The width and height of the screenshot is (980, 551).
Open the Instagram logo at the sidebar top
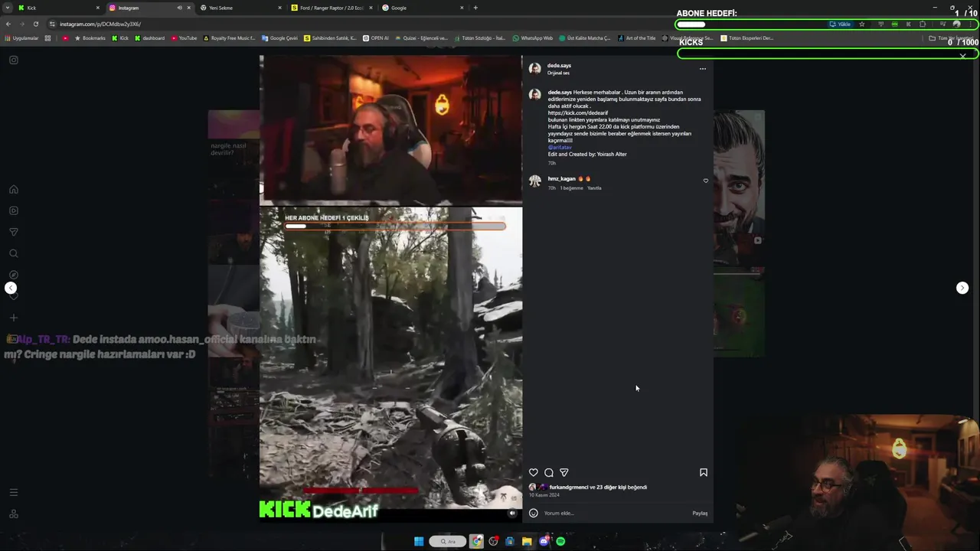pyautogui.click(x=14, y=60)
